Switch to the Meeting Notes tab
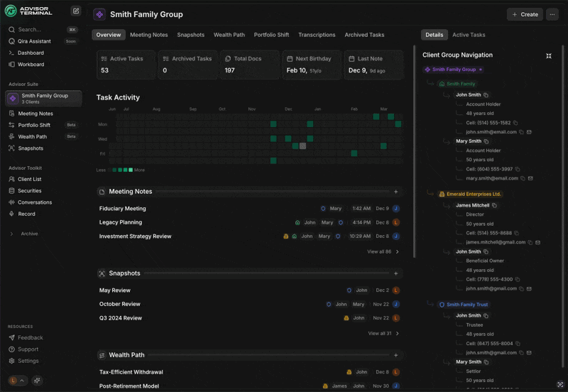The height and width of the screenshot is (392, 568). coord(149,35)
